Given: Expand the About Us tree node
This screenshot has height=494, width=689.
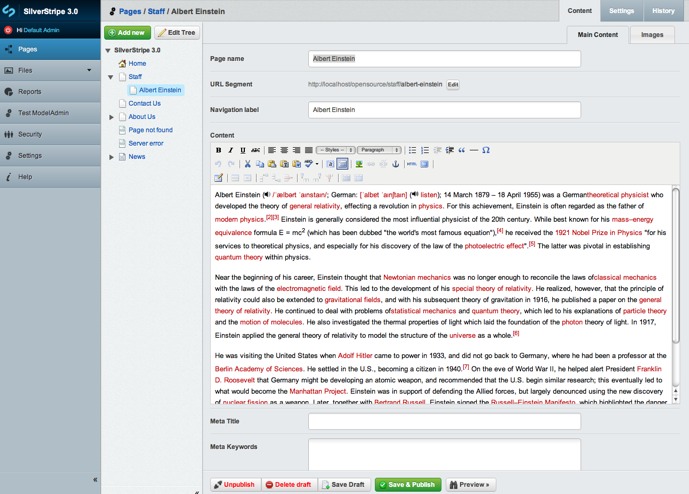Looking at the screenshot, I should (x=112, y=117).
